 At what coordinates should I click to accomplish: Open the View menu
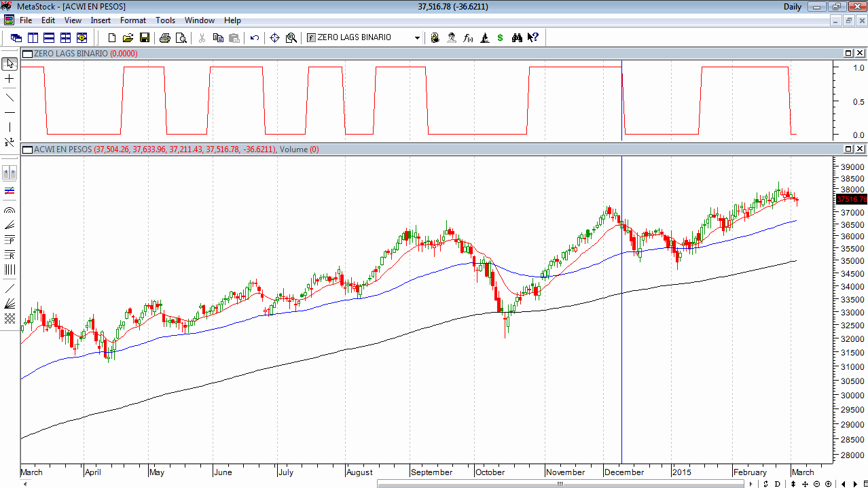(x=73, y=20)
